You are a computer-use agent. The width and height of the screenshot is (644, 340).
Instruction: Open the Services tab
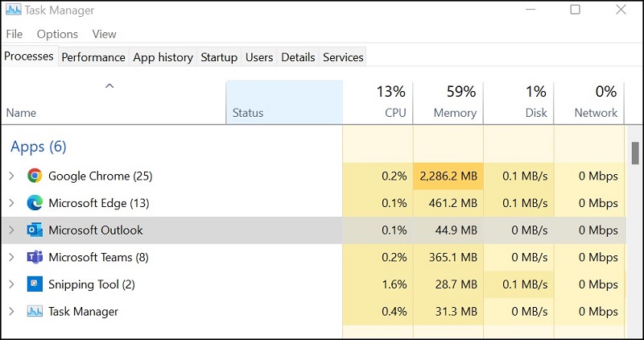343,57
